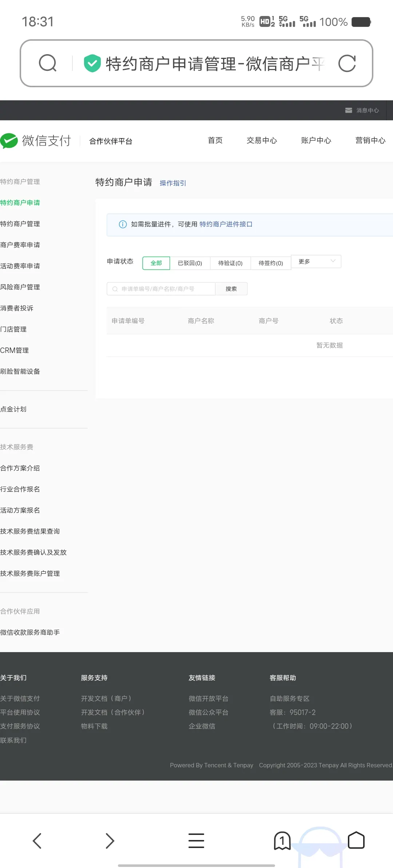Viewport: 393px width, 868px height.
Task: Tap the browser home icon
Action: click(356, 840)
